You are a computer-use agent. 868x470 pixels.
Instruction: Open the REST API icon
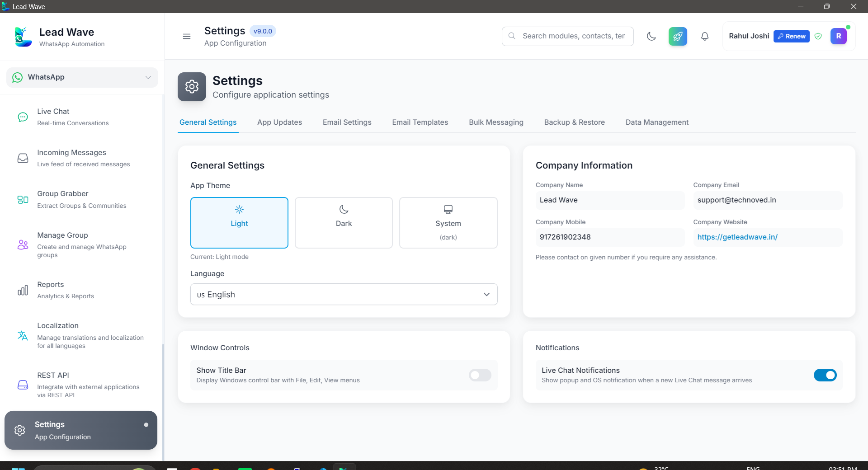(23, 385)
